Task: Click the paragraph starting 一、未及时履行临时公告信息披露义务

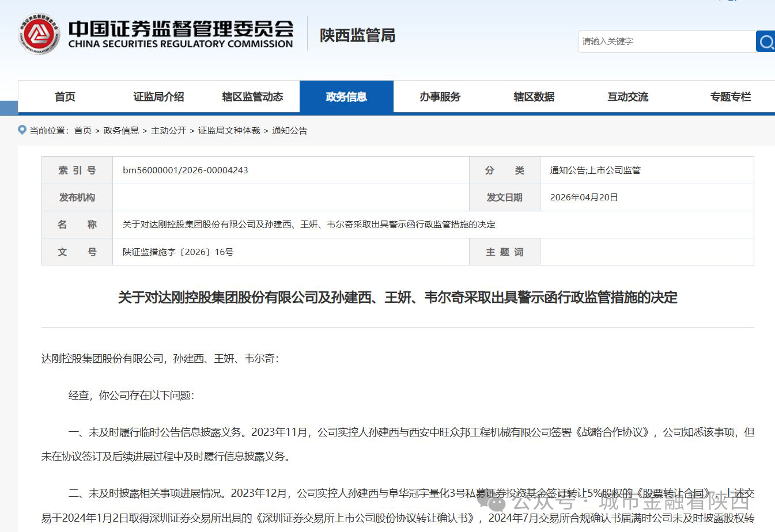Action: point(398,444)
